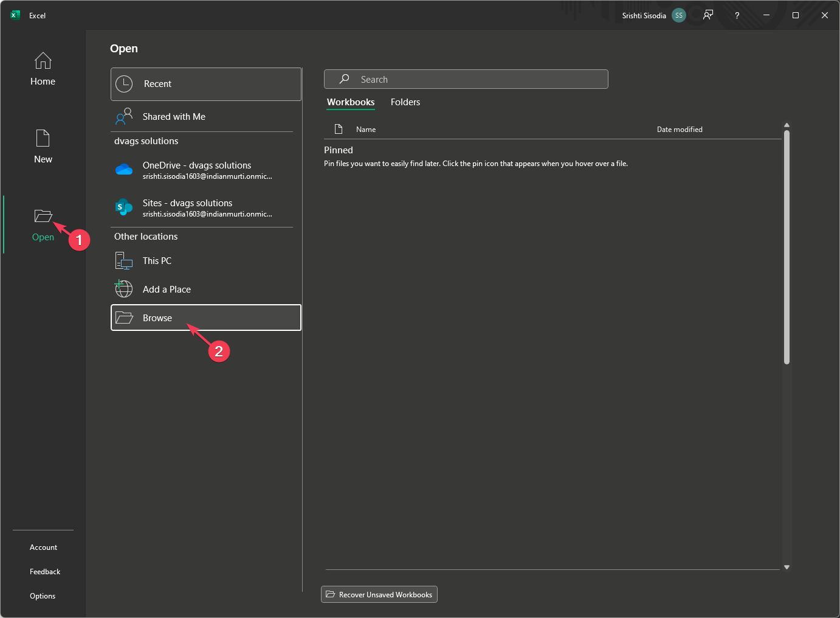Click the scrollbar up arrow in file list
The width and height of the screenshot is (840, 618).
coord(787,125)
